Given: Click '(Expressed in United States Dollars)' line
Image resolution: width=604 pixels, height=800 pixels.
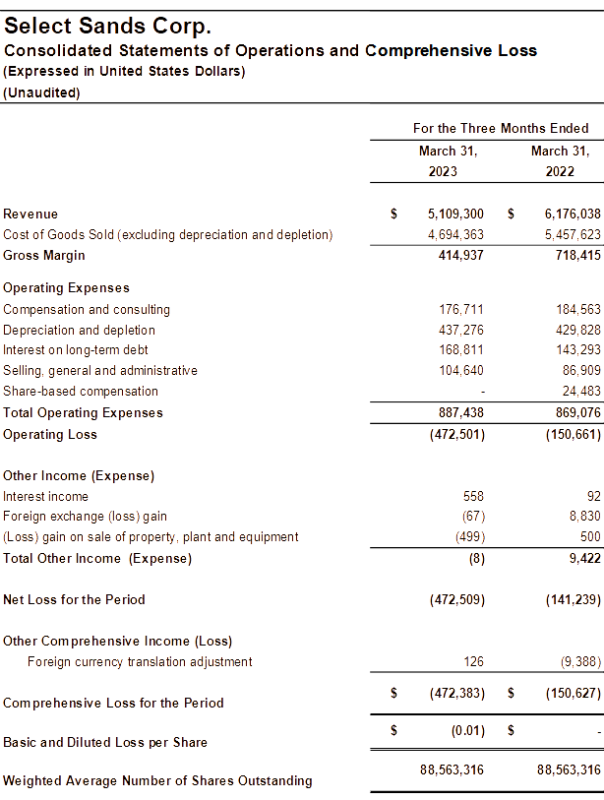Looking at the screenshot, I should coord(124,71).
